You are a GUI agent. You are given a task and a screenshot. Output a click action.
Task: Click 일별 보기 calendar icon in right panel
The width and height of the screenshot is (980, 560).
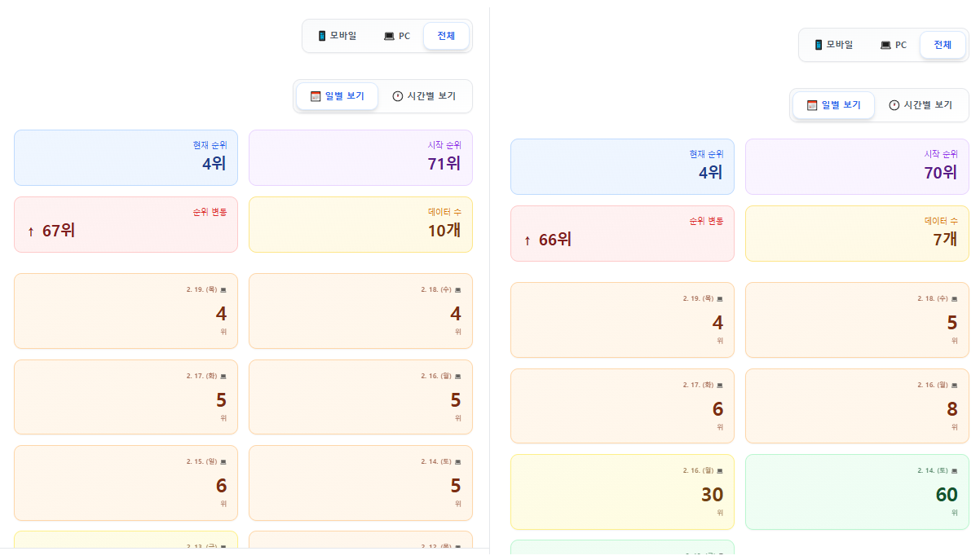812,105
